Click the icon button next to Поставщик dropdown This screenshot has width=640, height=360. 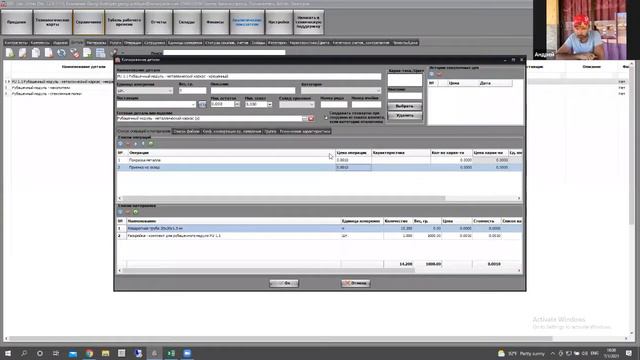(202, 104)
